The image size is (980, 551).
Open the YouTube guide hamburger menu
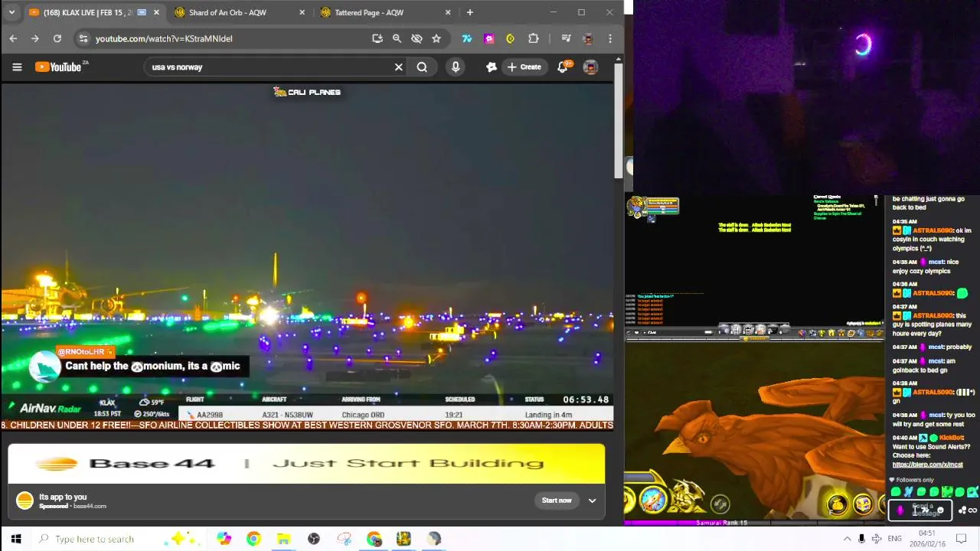(17, 67)
